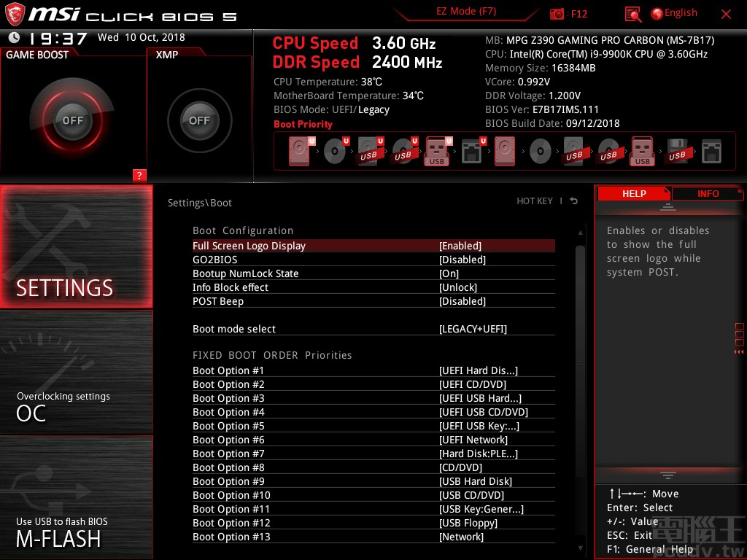This screenshot has width=747, height=560.
Task: Select the Boot Option #3 row label
Action: click(228, 398)
